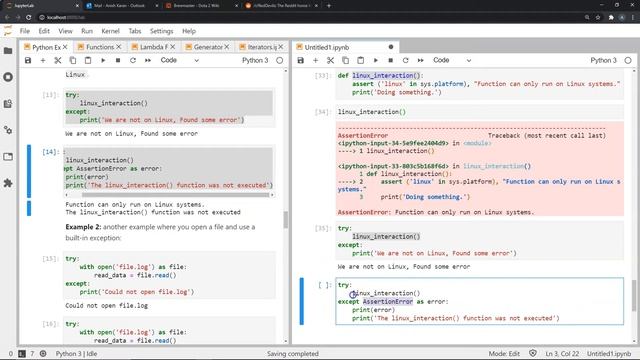Image resolution: width=640 pixels, height=360 pixels.
Task: Click Ln 3, Col 22 in status bar
Action: [x=562, y=353]
